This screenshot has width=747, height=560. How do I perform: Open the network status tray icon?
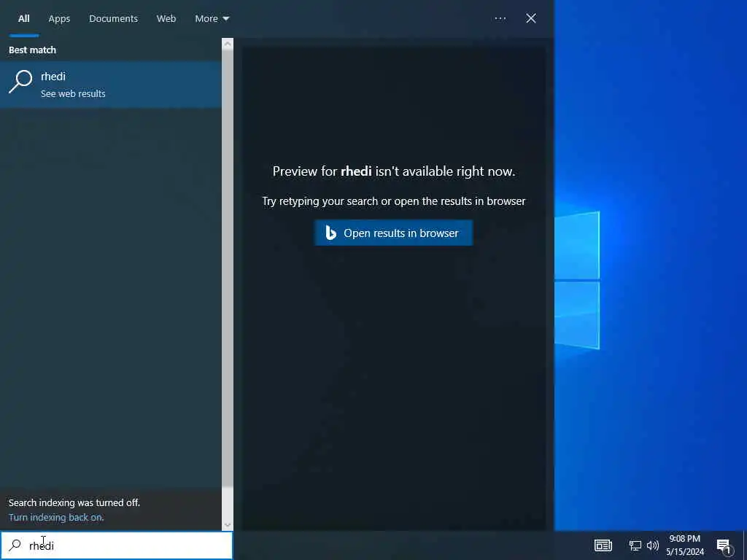(635, 545)
